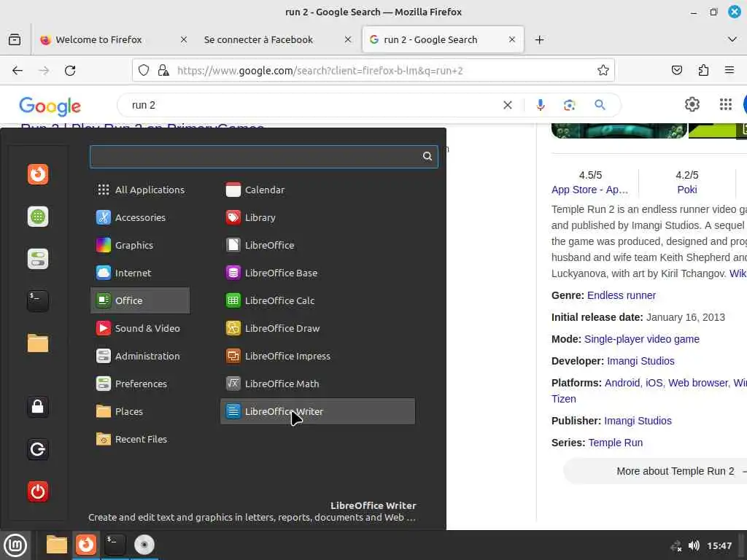Search by image with Google Lens icon
The width and height of the screenshot is (747, 560).
coord(569,105)
